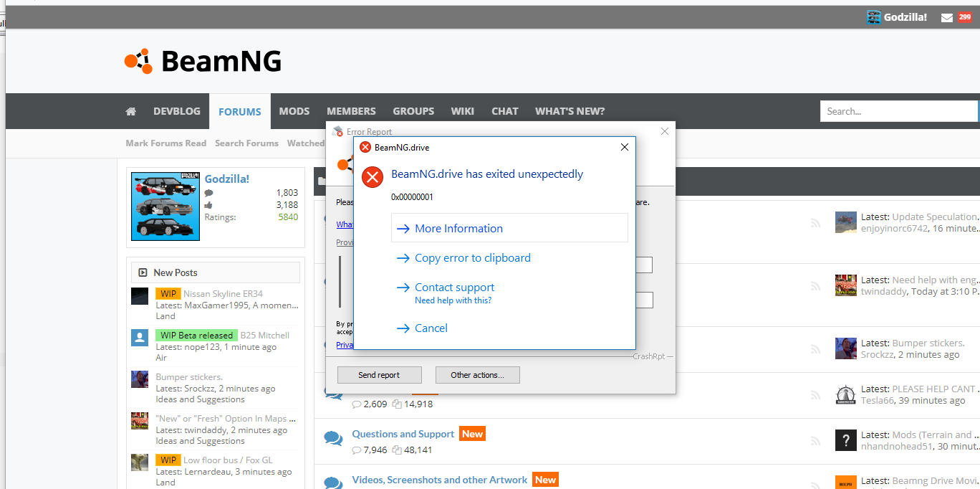Click the New Posts header icon
Screen dimensions: 980x489
tap(143, 272)
